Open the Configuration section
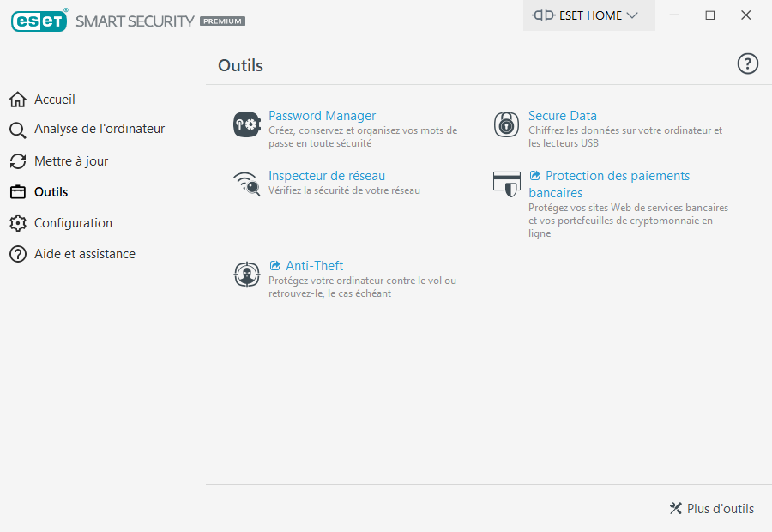The image size is (772, 532). tap(74, 223)
